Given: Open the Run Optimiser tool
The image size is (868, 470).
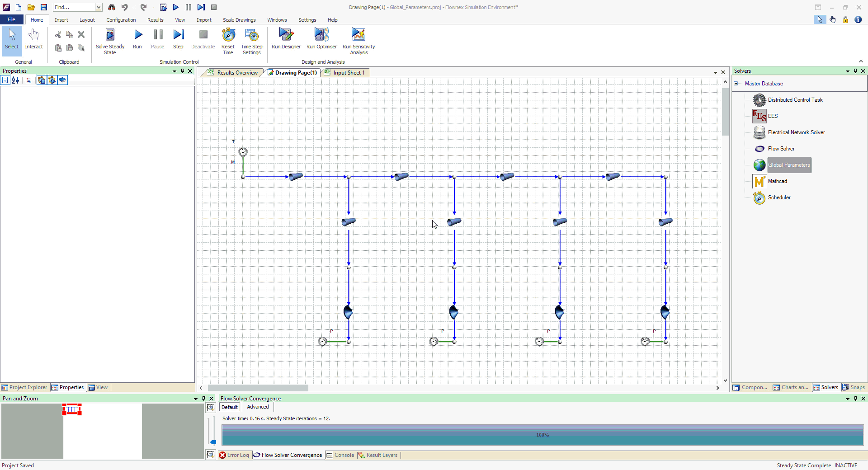Looking at the screenshot, I should pyautogui.click(x=321, y=35).
